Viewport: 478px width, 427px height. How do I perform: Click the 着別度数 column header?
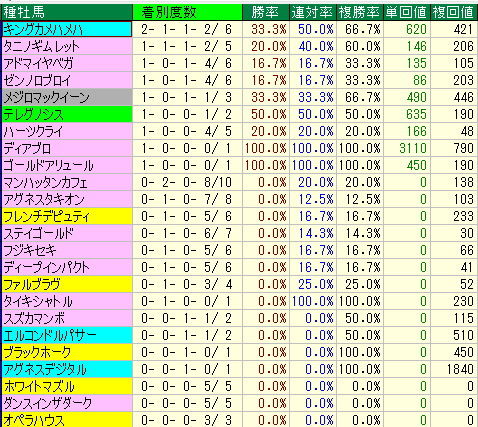point(187,12)
